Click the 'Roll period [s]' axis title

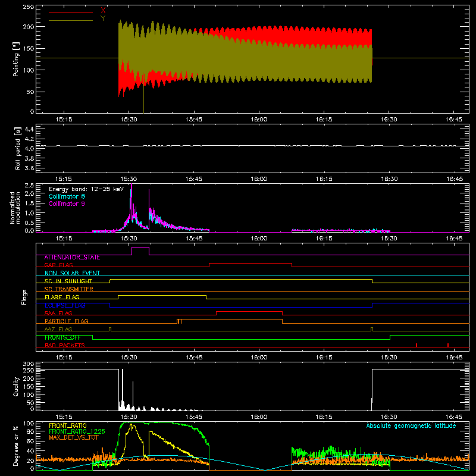pos(18,148)
